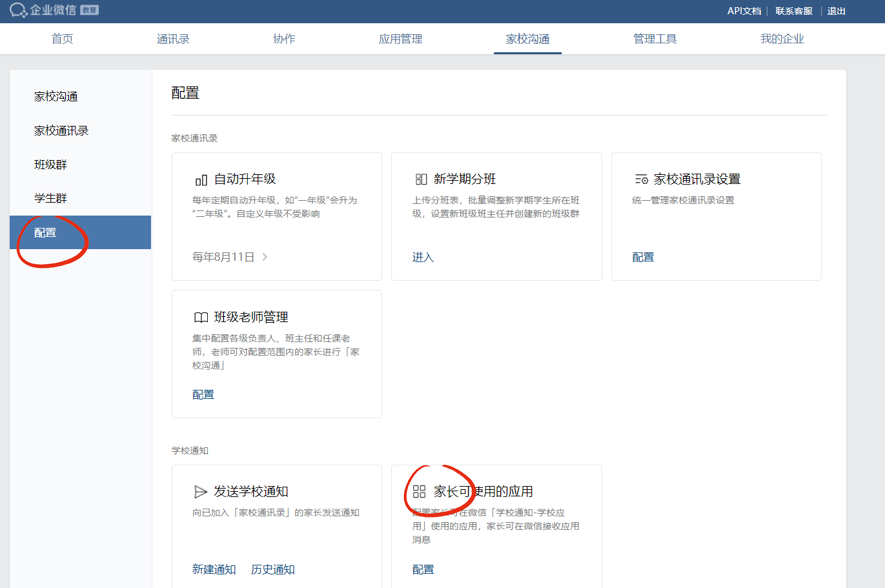Screen dimensions: 885x588
Task: Click 配置 under 家校通讯录设置
Action: point(643,257)
